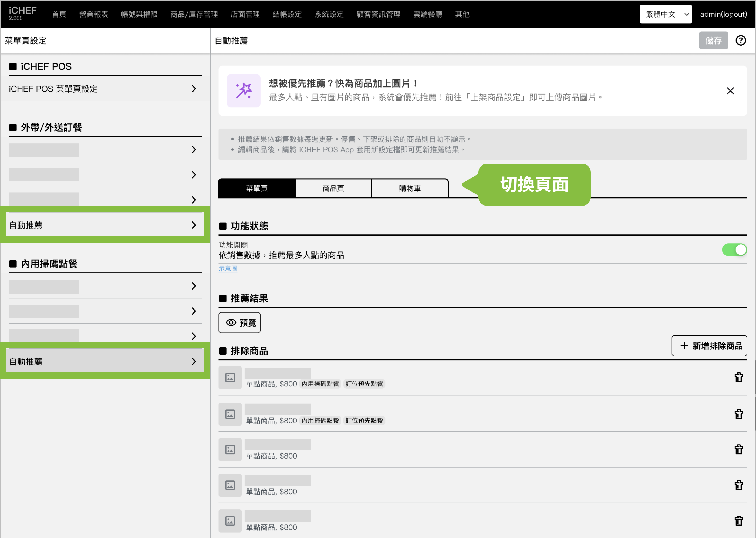Viewport: 756px width, 538px height.
Task: Remove the fourth excluded product
Action: pyautogui.click(x=738, y=485)
